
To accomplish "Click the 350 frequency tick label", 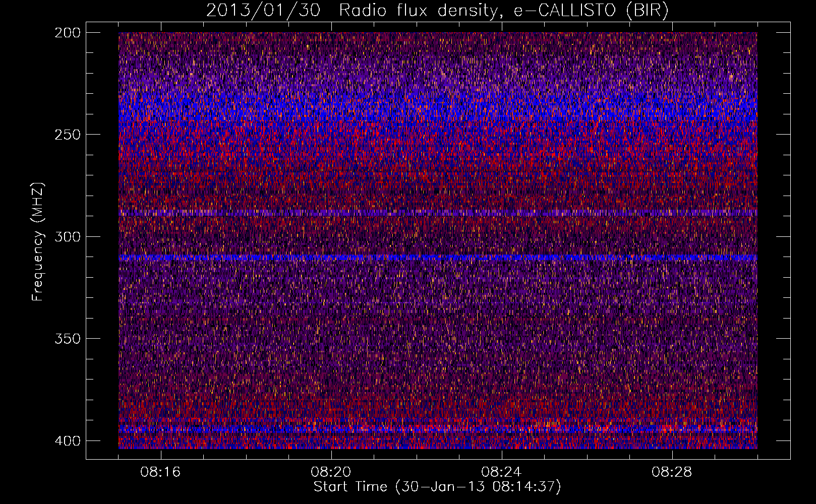I will [x=67, y=338].
